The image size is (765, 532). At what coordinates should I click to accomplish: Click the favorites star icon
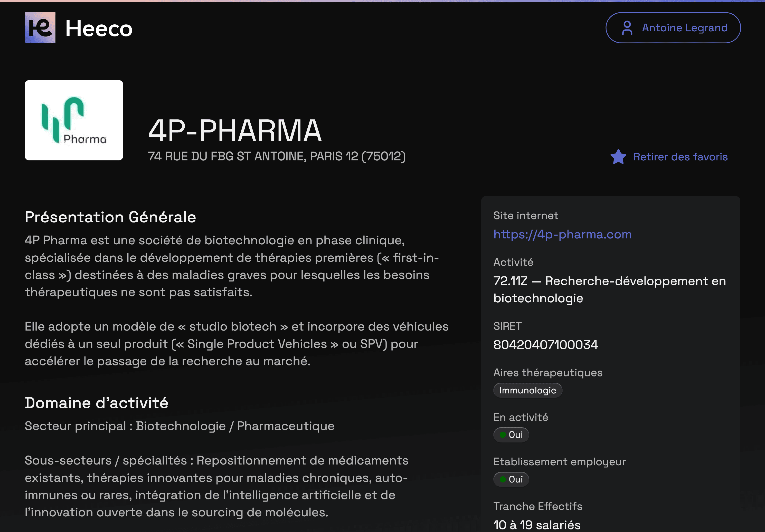pos(618,157)
